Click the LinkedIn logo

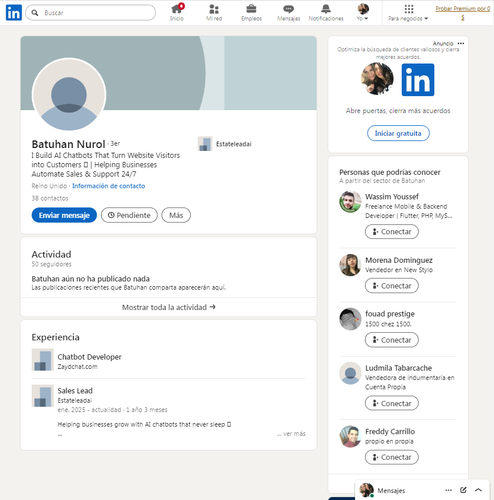[x=14, y=13]
